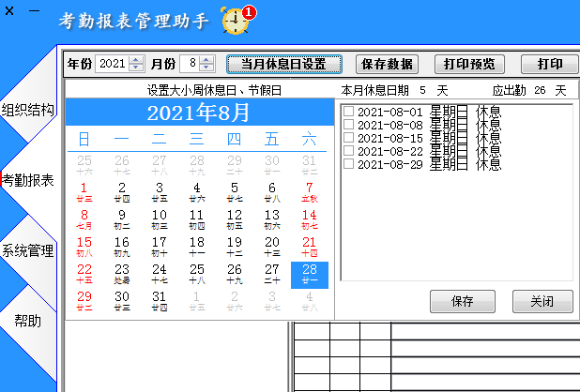Click the 2021年8月 calendar header
Image resolution: width=580 pixels, height=392 pixels.
[199, 113]
